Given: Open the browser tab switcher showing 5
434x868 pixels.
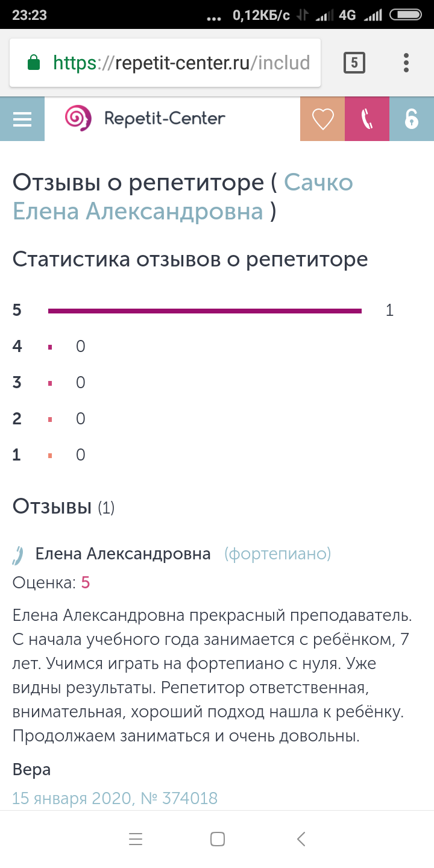Looking at the screenshot, I should [x=354, y=63].
